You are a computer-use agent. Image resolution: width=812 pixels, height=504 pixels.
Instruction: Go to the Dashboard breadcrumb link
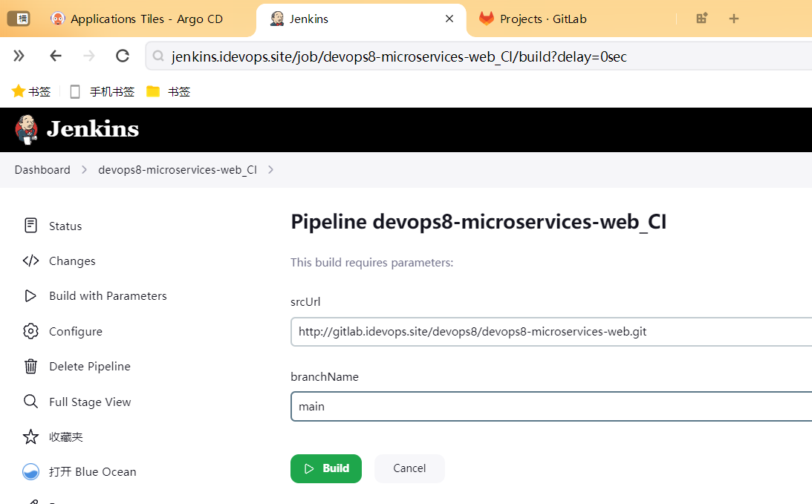click(x=42, y=170)
